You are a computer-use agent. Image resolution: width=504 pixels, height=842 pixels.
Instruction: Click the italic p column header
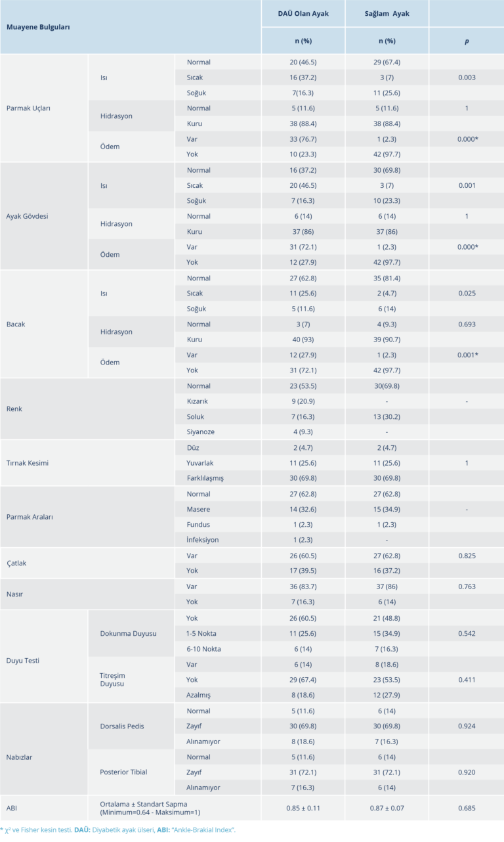466,41
